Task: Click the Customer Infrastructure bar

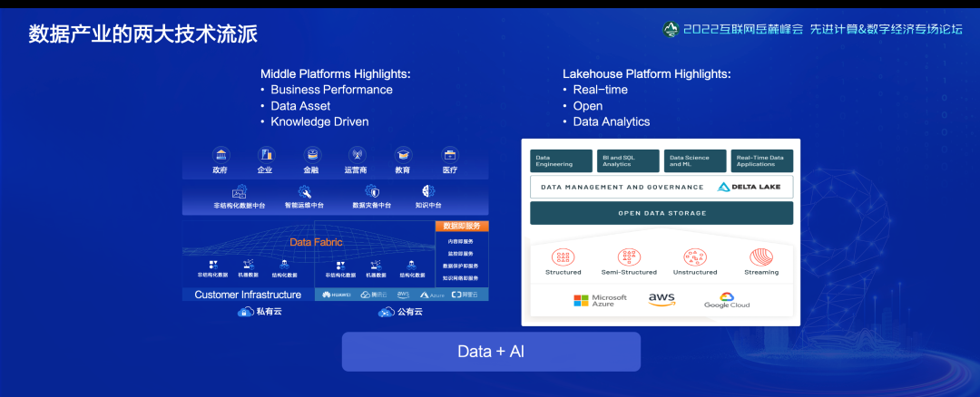Action: coord(248,295)
